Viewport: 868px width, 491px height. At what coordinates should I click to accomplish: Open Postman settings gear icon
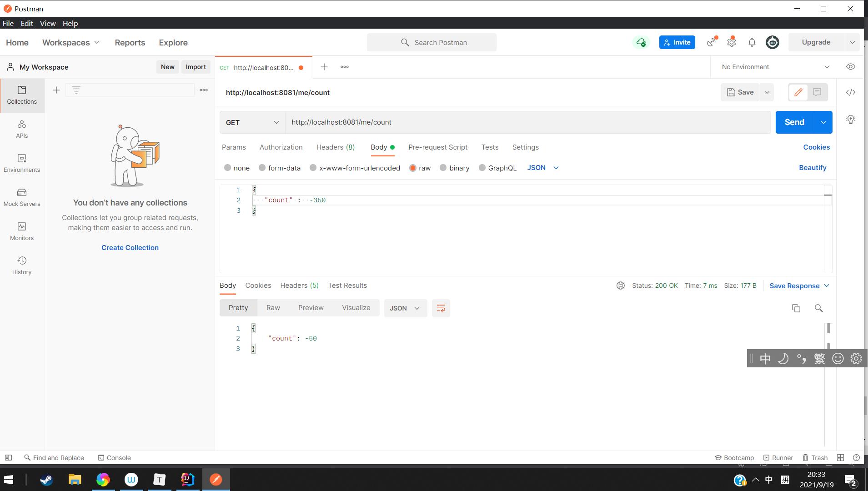click(732, 42)
